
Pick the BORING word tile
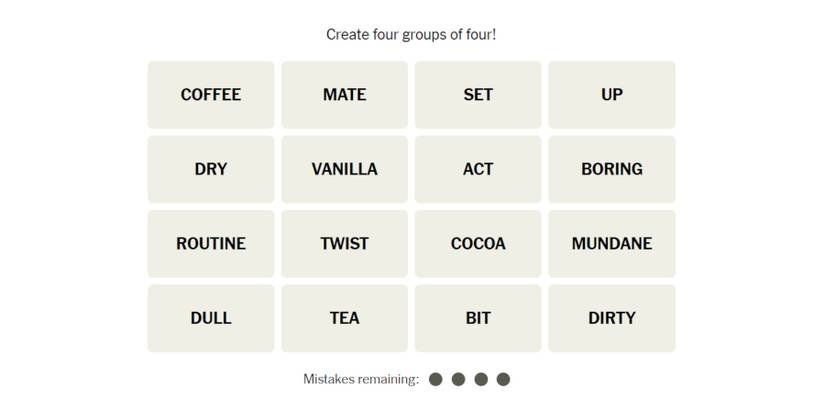point(611,169)
